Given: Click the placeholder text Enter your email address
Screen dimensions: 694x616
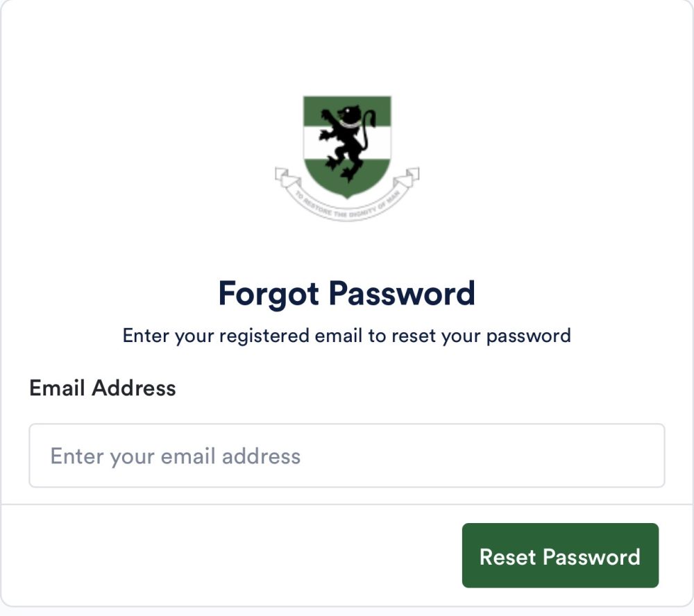Looking at the screenshot, I should (x=175, y=456).
